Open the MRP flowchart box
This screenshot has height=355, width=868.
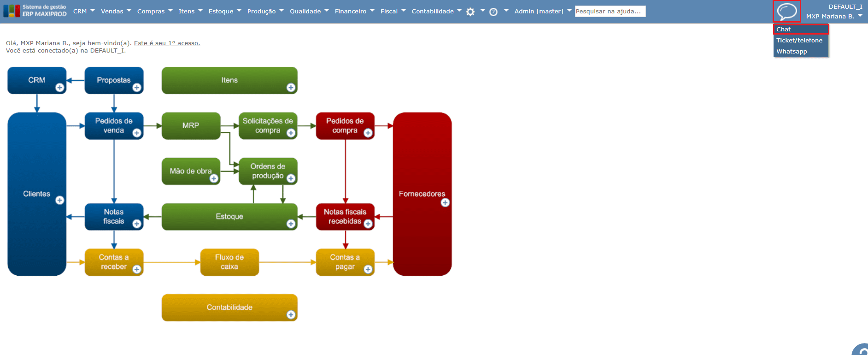[191, 125]
